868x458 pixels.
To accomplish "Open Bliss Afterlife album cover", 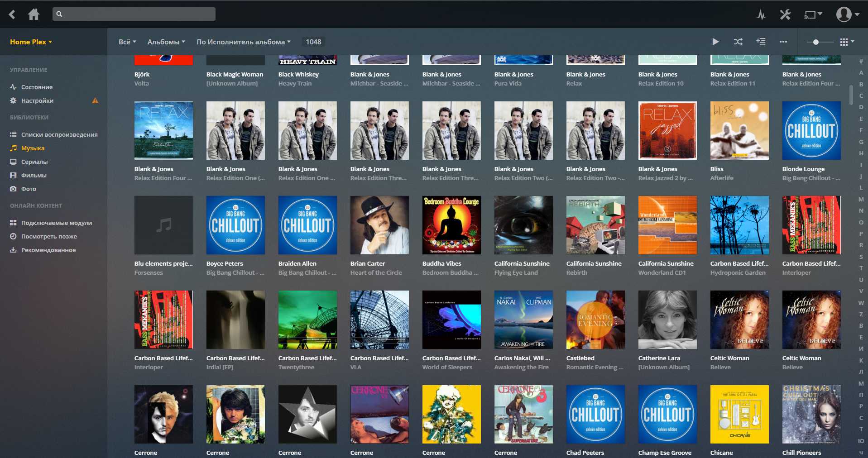I will [x=739, y=130].
